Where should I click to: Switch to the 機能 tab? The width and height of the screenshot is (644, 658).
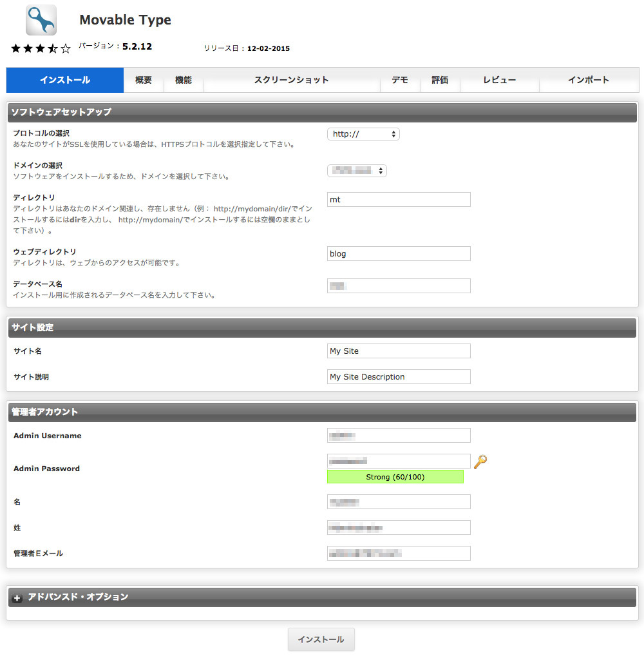point(183,81)
